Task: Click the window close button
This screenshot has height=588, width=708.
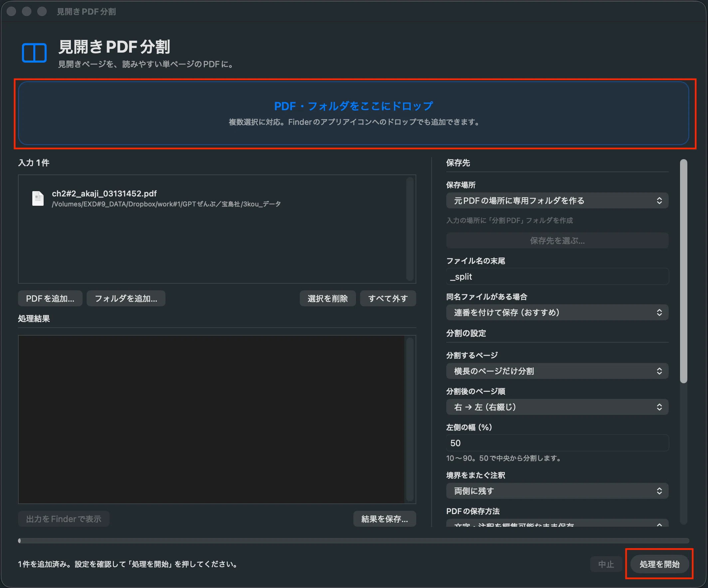Action: point(11,11)
